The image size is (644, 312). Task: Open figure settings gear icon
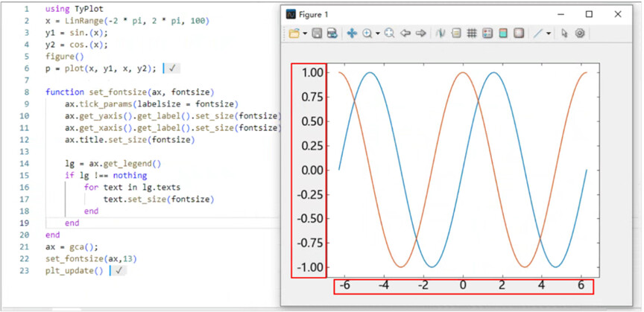coord(579,34)
